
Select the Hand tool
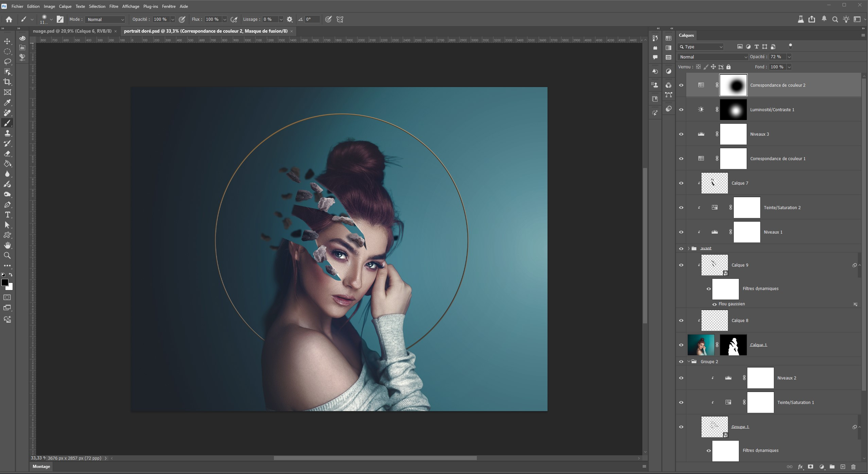click(x=7, y=245)
